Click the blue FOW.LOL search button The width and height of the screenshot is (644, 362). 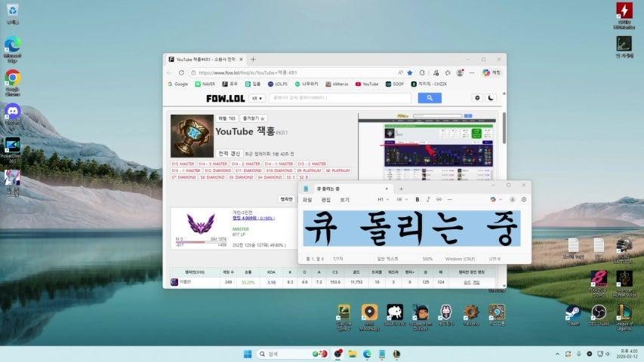pyautogui.click(x=430, y=98)
